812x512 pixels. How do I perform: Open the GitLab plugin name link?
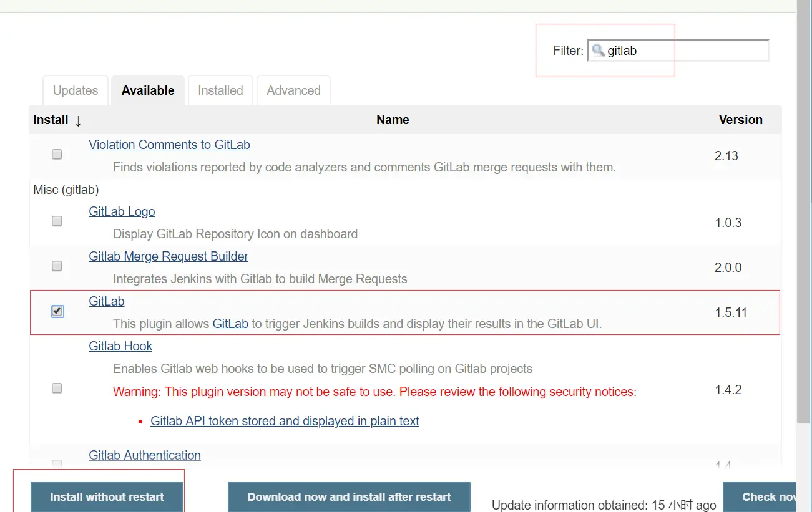107,301
